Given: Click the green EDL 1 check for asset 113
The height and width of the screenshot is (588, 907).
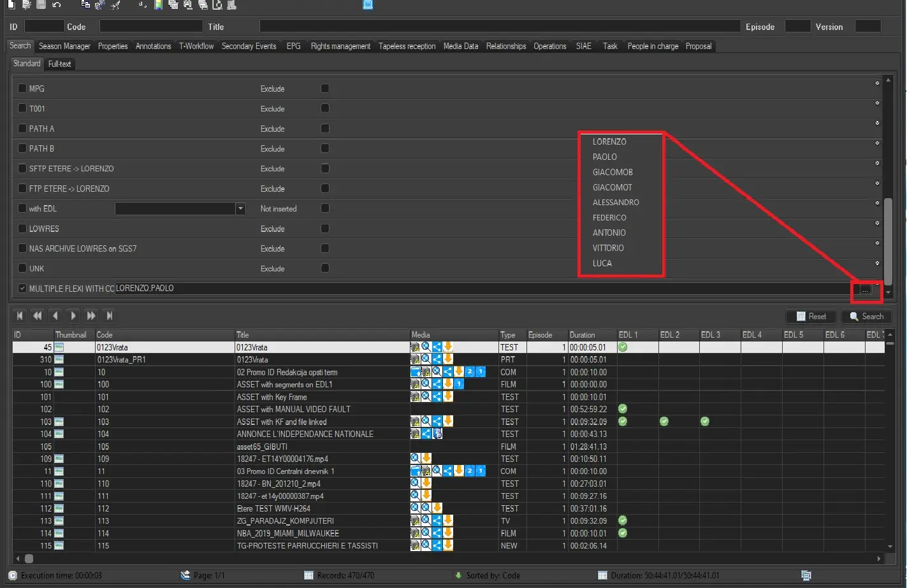Looking at the screenshot, I should click(x=623, y=520).
